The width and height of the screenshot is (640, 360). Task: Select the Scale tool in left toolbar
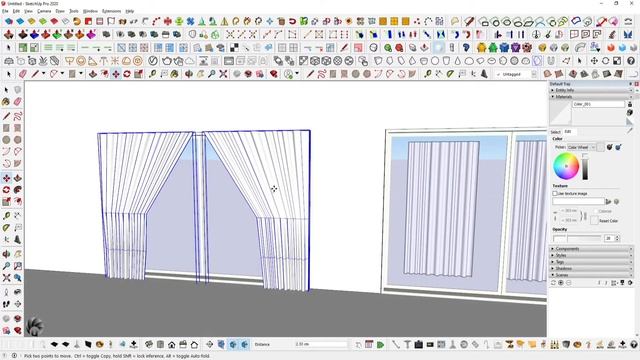click(7, 201)
